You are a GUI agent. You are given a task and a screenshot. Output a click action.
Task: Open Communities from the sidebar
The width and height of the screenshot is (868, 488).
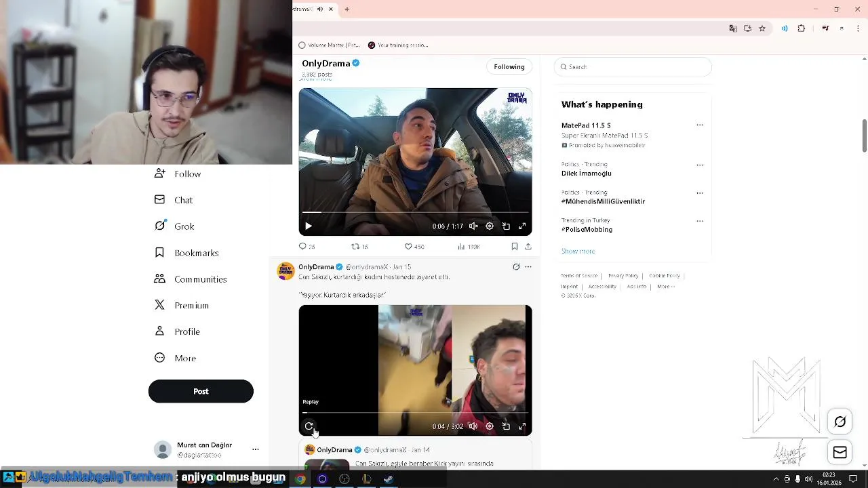[191, 279]
